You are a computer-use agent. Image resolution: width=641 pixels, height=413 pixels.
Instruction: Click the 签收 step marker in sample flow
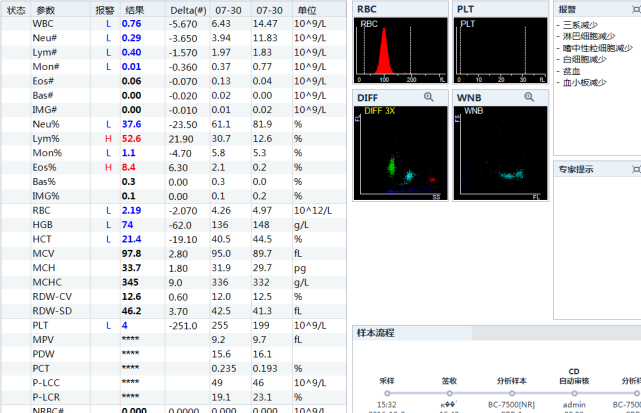pyautogui.click(x=449, y=393)
